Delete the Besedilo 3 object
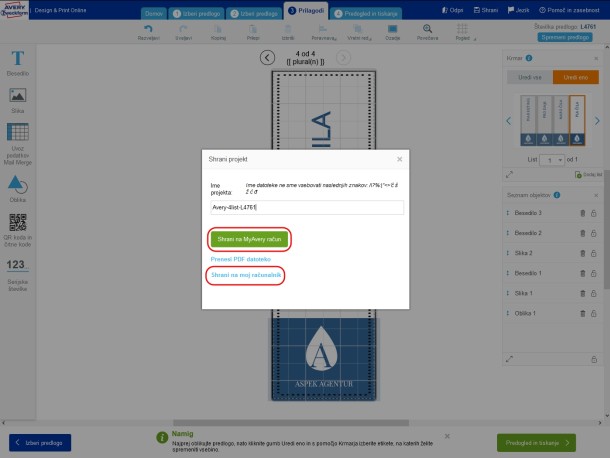Viewport: 610px width, 458px height. [x=582, y=213]
